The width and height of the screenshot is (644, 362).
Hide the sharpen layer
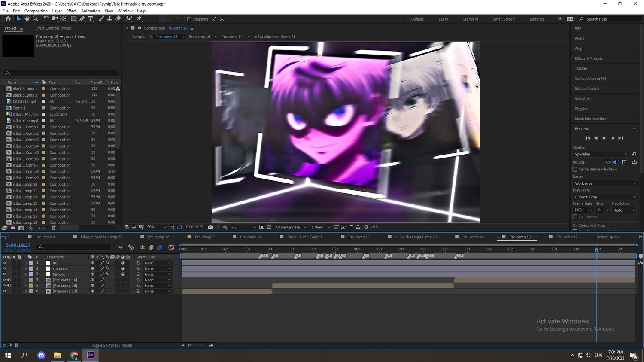point(4,268)
